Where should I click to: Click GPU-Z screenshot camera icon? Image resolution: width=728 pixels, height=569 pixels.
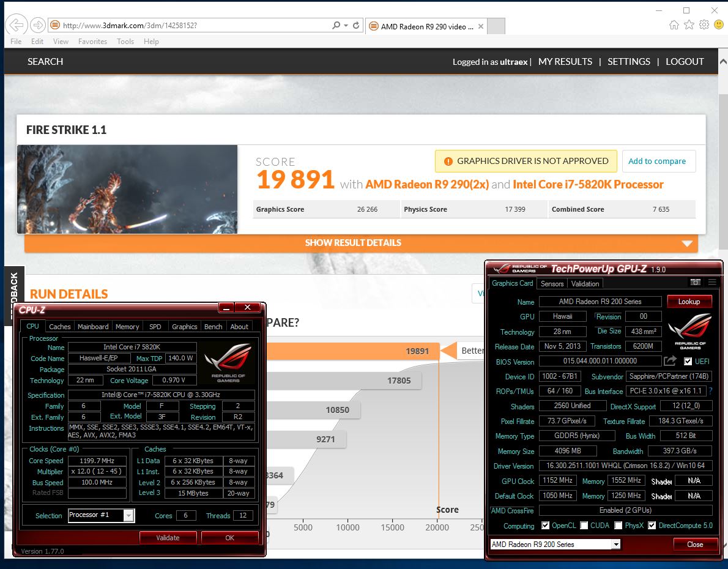[x=695, y=283]
